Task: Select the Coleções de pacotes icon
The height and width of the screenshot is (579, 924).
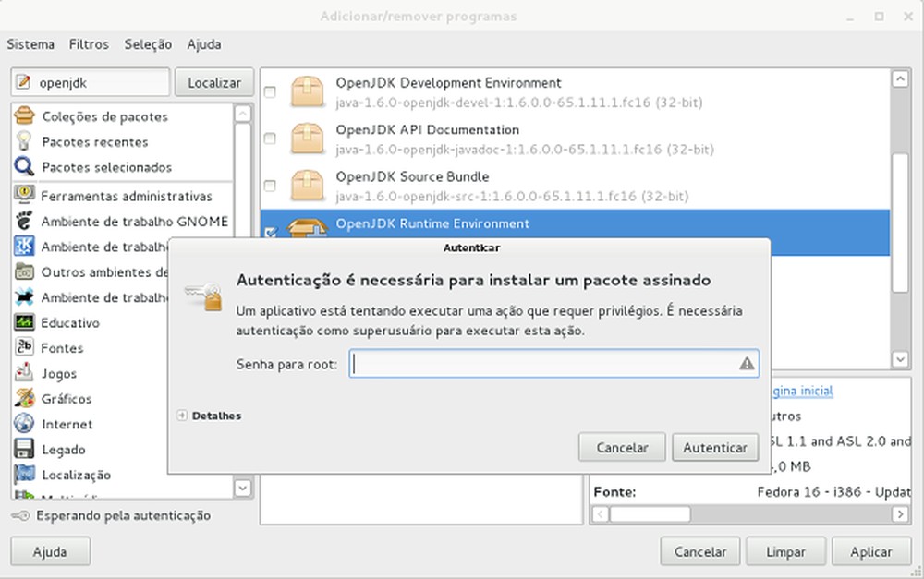Action: click(23, 116)
